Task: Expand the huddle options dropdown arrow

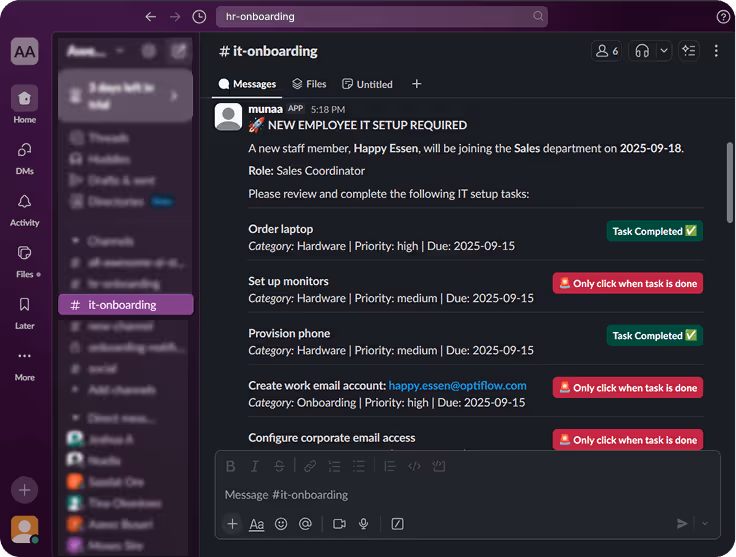Action: [664, 51]
